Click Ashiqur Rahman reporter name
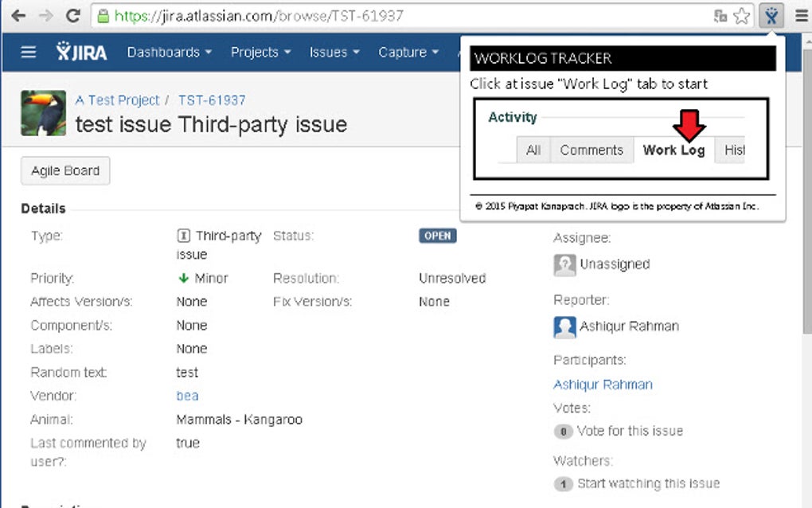This screenshot has height=508, width=812. coord(629,326)
